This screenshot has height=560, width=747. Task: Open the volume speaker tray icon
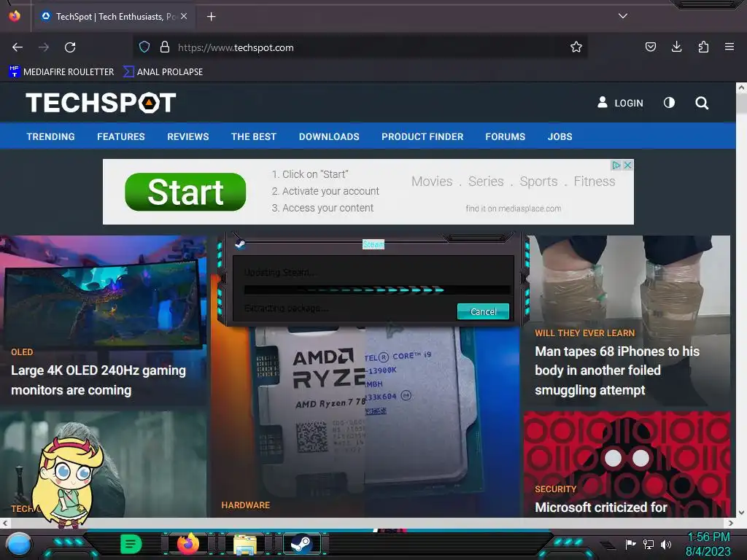point(665,544)
